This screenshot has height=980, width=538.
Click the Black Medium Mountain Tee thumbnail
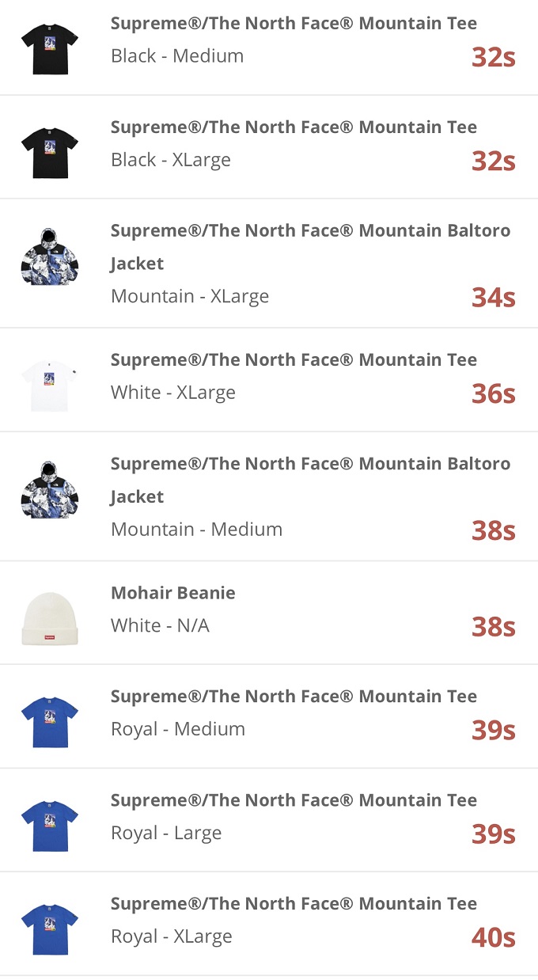tap(49, 49)
